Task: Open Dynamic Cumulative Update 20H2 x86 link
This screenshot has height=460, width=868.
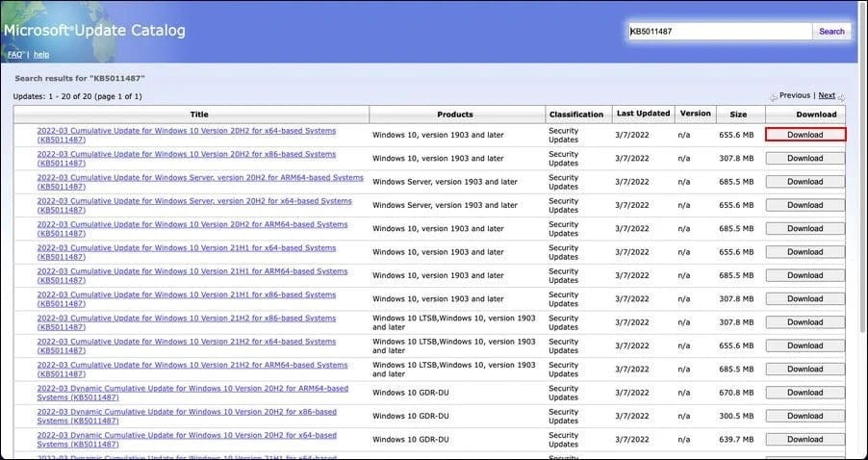Action: pyautogui.click(x=187, y=417)
